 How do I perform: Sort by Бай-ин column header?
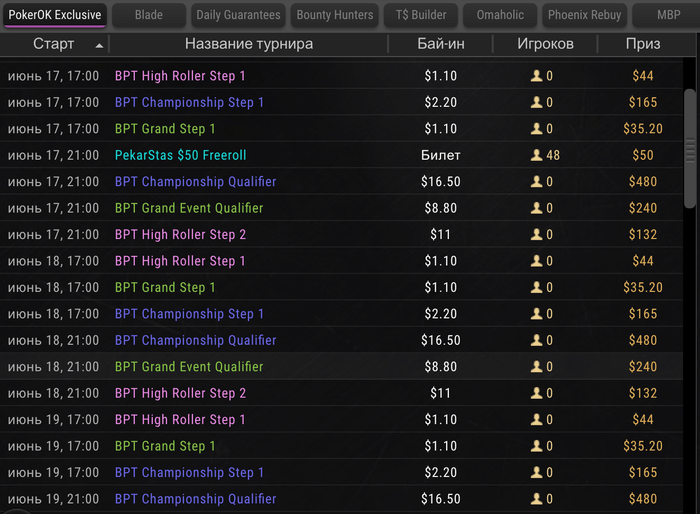point(440,44)
